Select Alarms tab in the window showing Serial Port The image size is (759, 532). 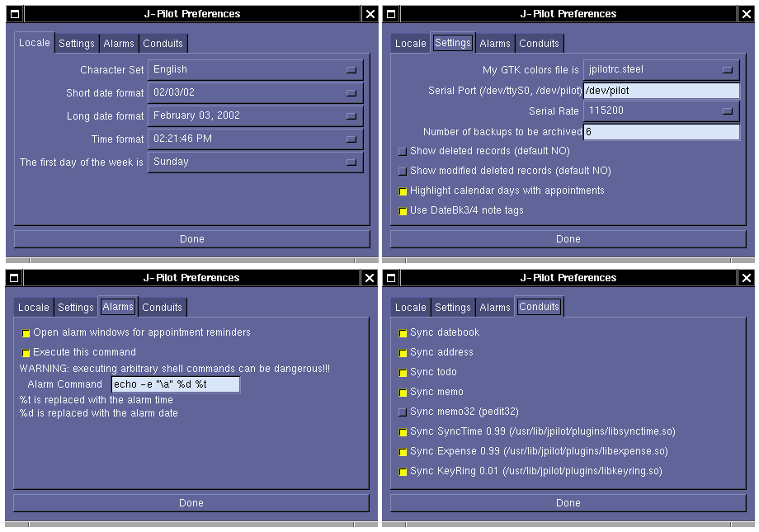(495, 44)
